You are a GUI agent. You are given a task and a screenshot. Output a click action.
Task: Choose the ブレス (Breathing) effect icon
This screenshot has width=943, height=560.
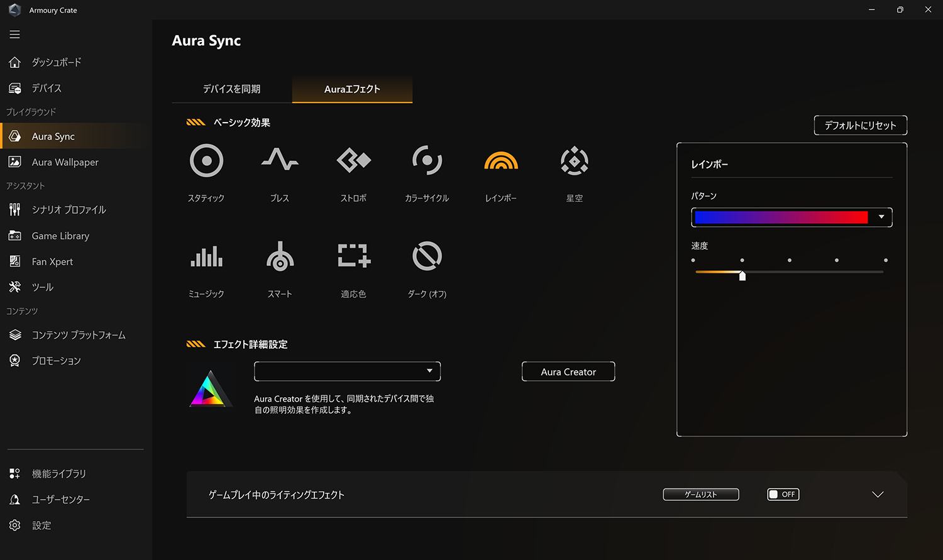pos(280,161)
